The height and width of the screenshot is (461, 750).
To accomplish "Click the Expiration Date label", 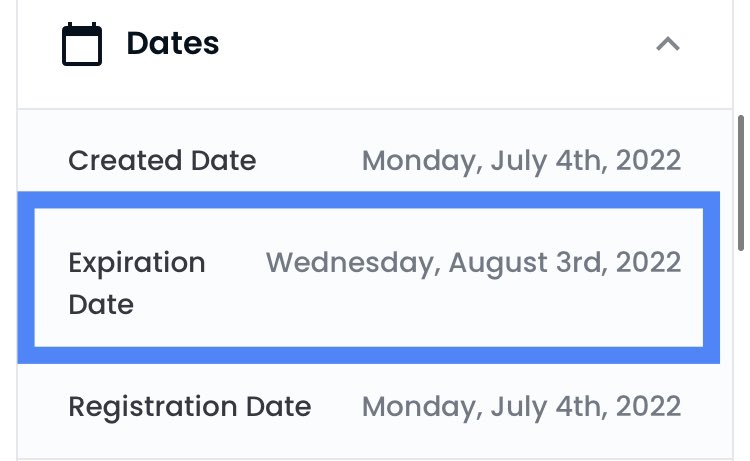I will point(137,283).
